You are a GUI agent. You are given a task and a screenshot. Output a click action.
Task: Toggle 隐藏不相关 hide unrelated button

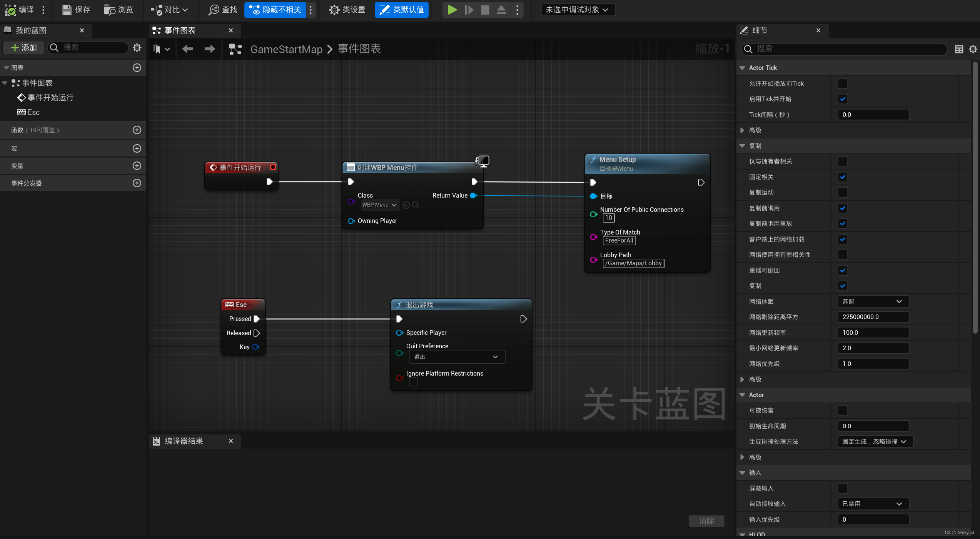pyautogui.click(x=275, y=10)
